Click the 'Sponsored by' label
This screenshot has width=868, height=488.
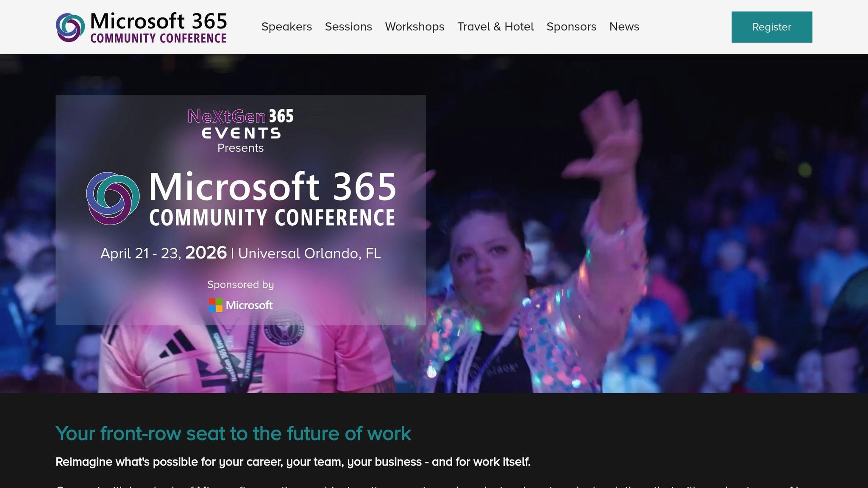pyautogui.click(x=240, y=285)
